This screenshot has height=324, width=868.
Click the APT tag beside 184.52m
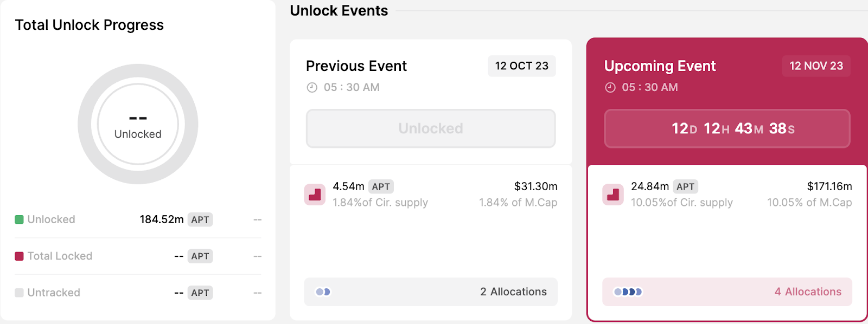pos(200,219)
